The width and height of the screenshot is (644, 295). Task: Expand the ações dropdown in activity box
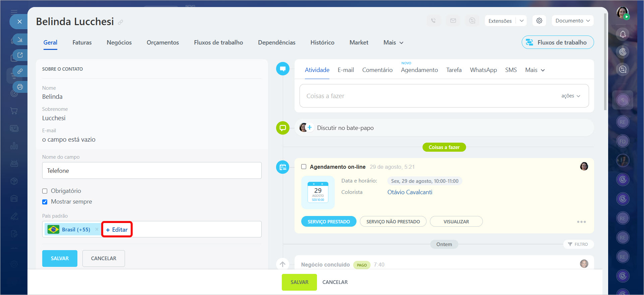[571, 96]
